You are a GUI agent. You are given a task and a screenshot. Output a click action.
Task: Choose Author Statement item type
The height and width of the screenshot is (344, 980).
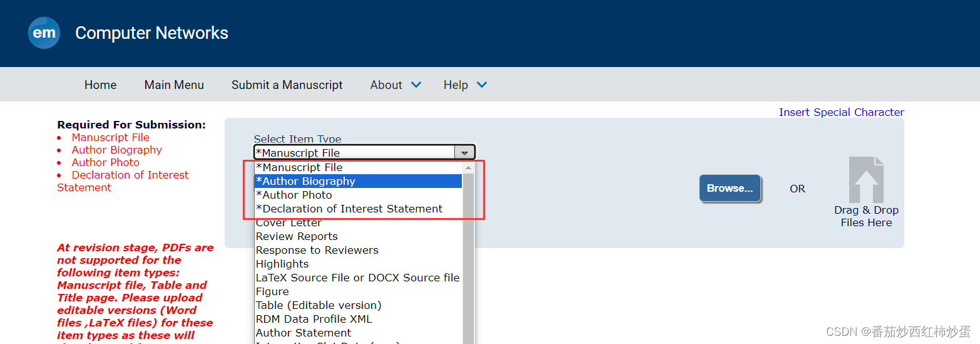(358, 333)
